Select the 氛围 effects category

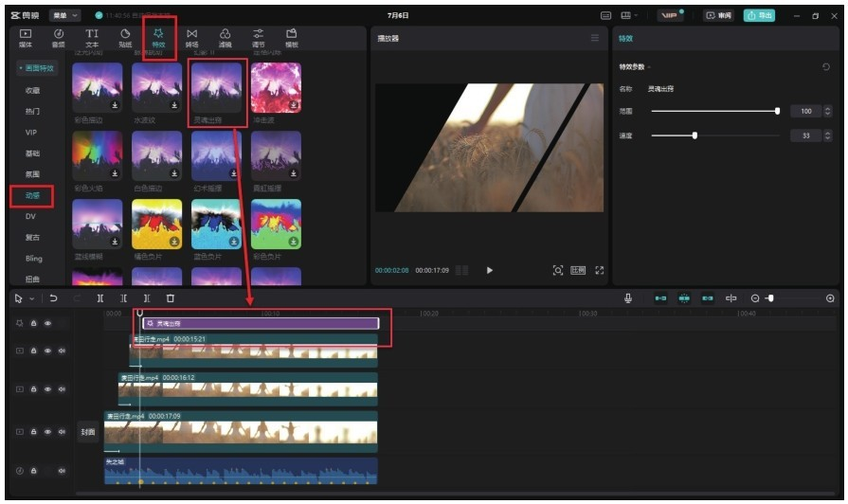(32, 174)
